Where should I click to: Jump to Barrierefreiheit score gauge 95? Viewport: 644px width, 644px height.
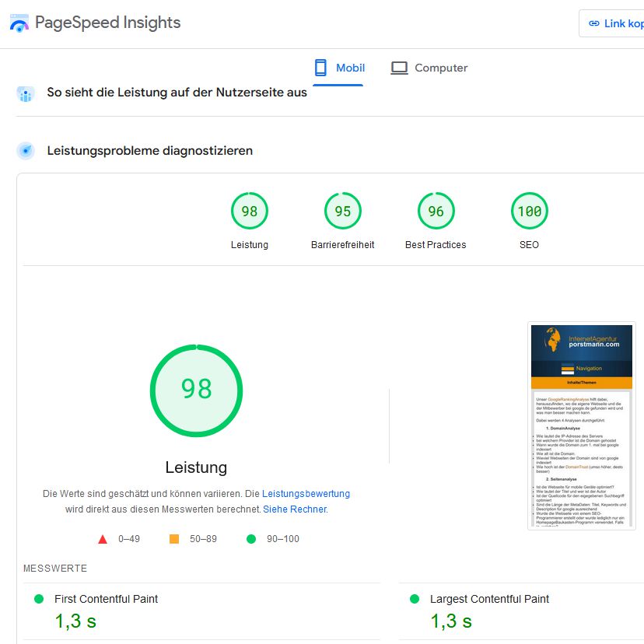342,211
